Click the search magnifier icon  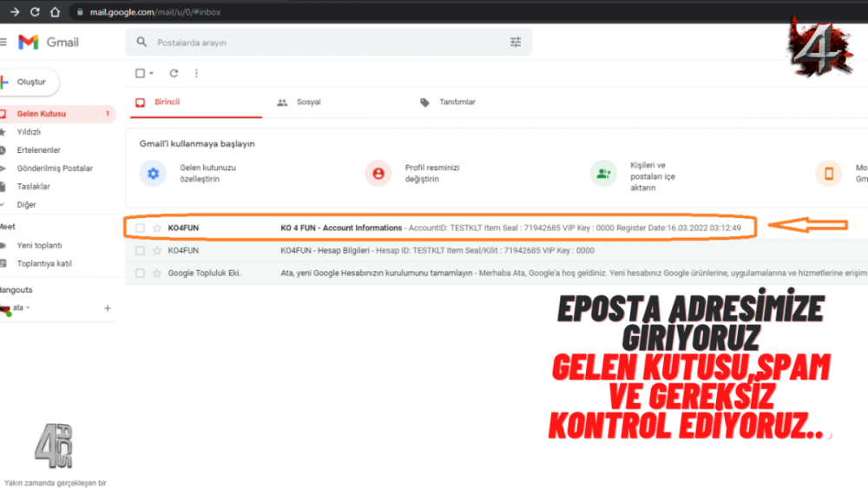141,42
